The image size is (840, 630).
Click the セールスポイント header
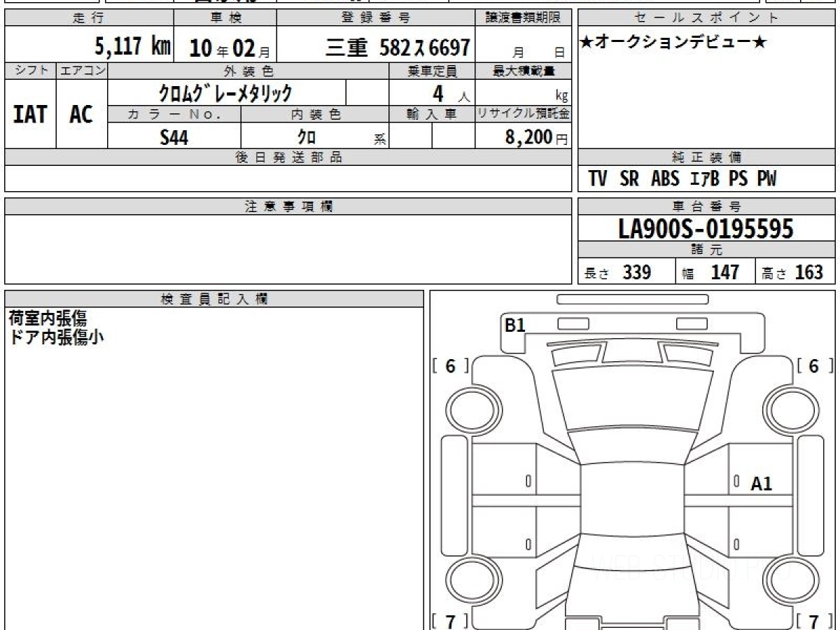pos(706,18)
